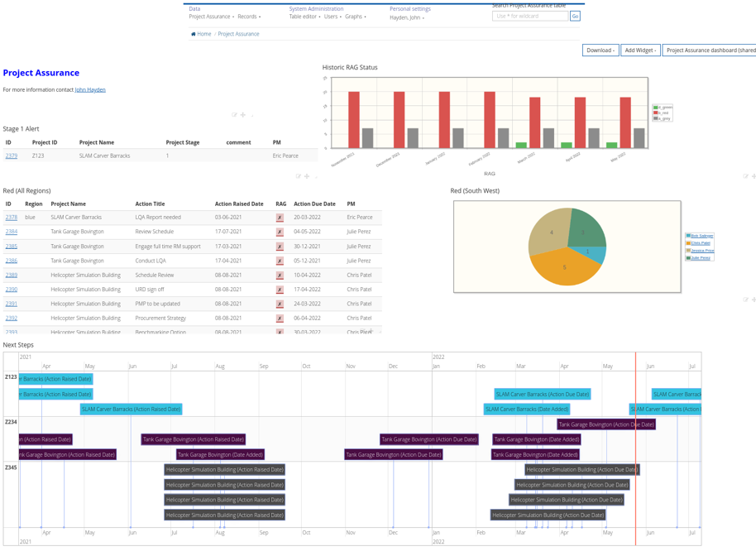Open the Project Assurance dashboard selector
This screenshot has height=556, width=756.
[710, 50]
